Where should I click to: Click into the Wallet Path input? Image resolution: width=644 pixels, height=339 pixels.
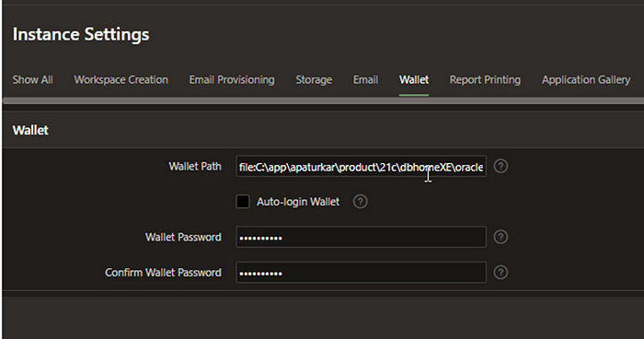point(361,166)
